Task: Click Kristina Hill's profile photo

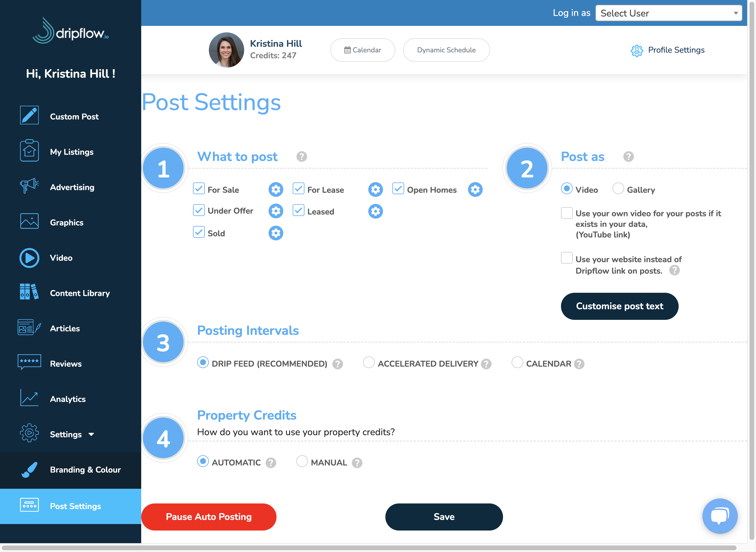Action: tap(227, 50)
